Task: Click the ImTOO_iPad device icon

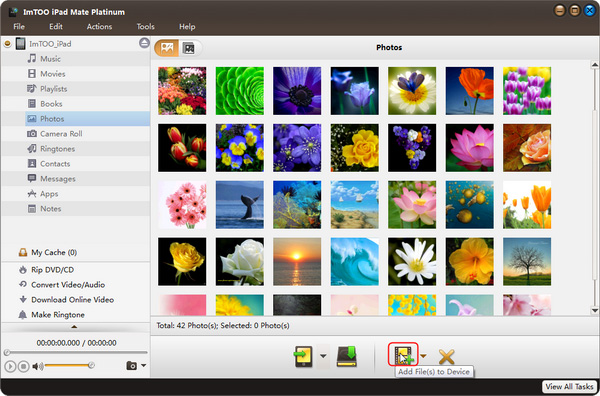Action: pos(20,44)
